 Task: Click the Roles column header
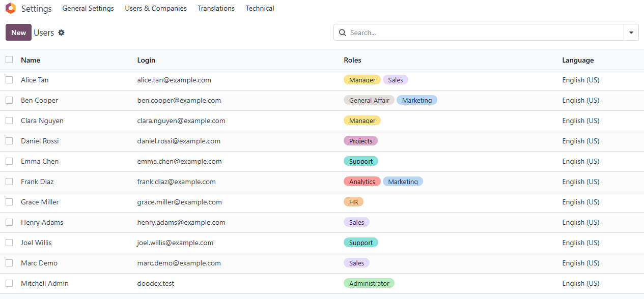click(x=352, y=60)
